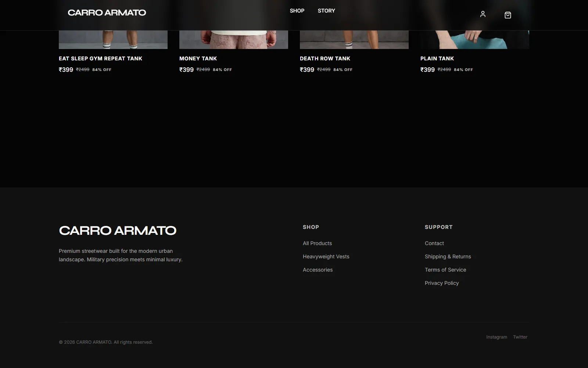This screenshot has height=368, width=588.
Task: Open the Eat Sleep Gym Repeat Tank thumbnail
Action: coord(113,39)
